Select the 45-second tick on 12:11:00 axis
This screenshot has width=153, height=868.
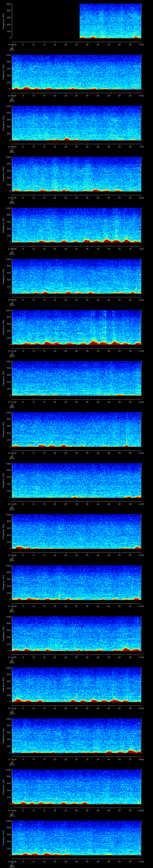109,402
